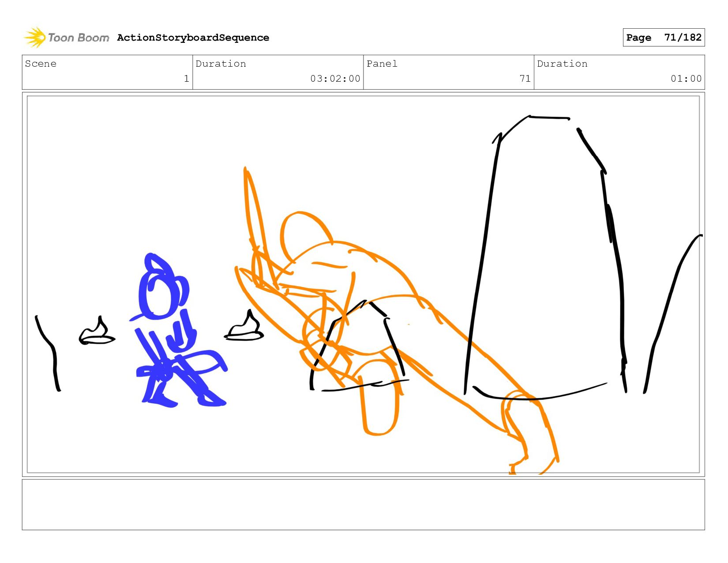Click the Duration label beside the Scene cell
Screen dimensions: 728x563
[x=221, y=64]
